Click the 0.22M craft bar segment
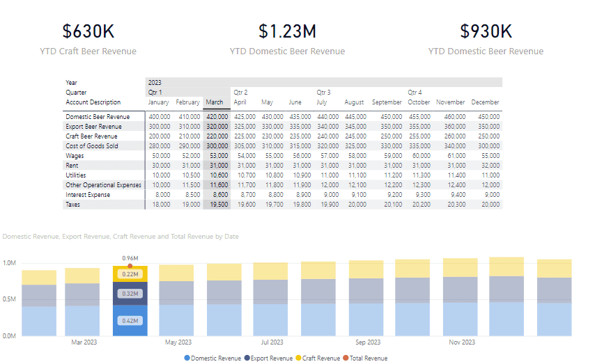 [130, 274]
